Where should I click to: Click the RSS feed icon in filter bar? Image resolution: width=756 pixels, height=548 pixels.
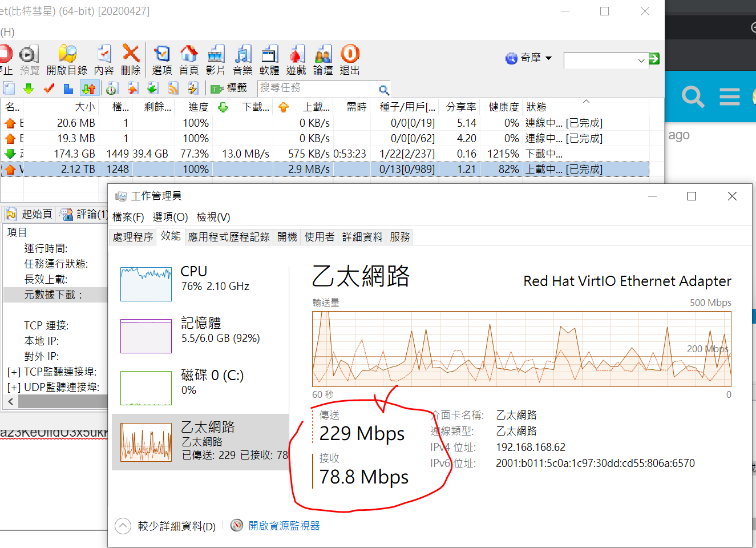coord(173,88)
